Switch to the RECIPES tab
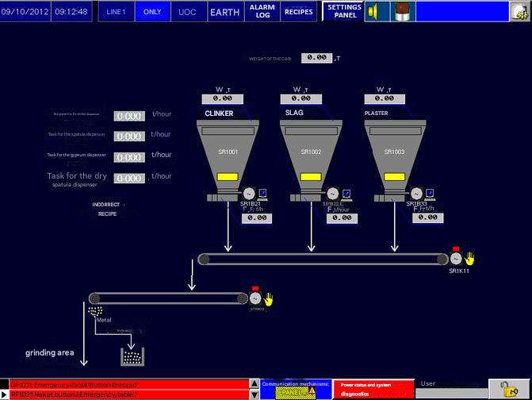 point(299,11)
